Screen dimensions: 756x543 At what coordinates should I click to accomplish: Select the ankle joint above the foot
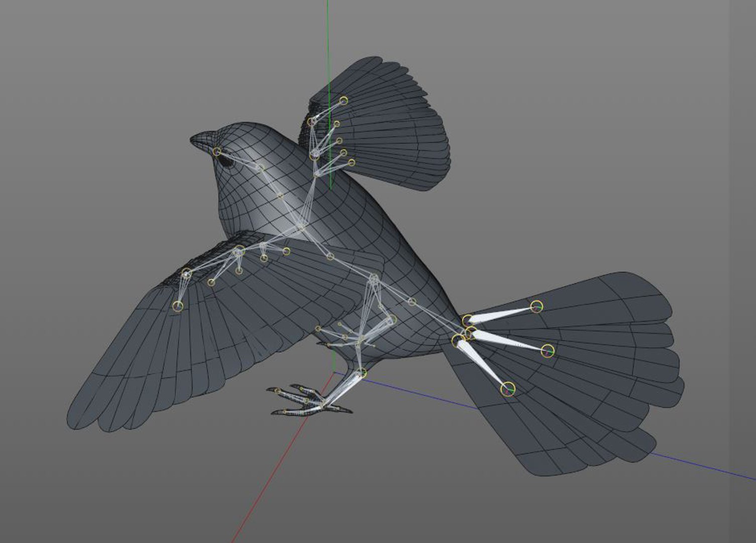362,373
